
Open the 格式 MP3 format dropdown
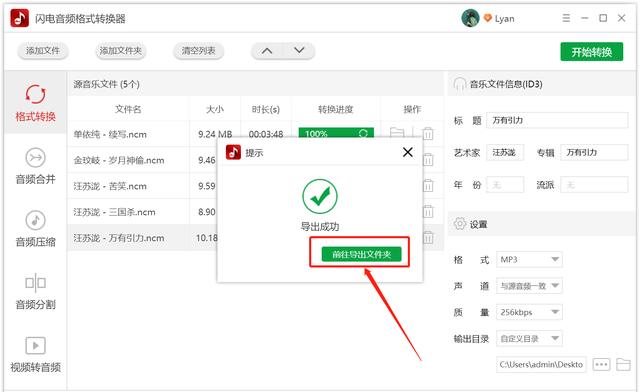(x=529, y=260)
